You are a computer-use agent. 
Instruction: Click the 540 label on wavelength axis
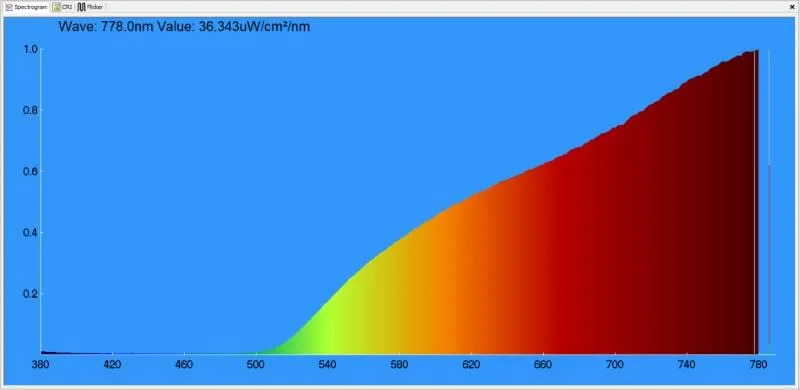coord(327,364)
